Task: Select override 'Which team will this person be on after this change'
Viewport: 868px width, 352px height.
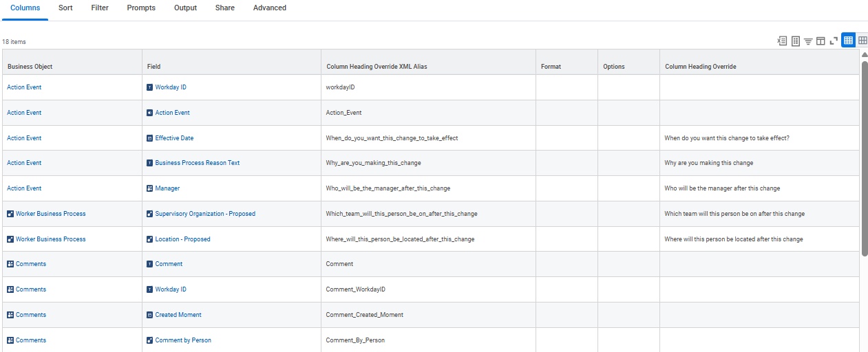Action: coord(734,214)
